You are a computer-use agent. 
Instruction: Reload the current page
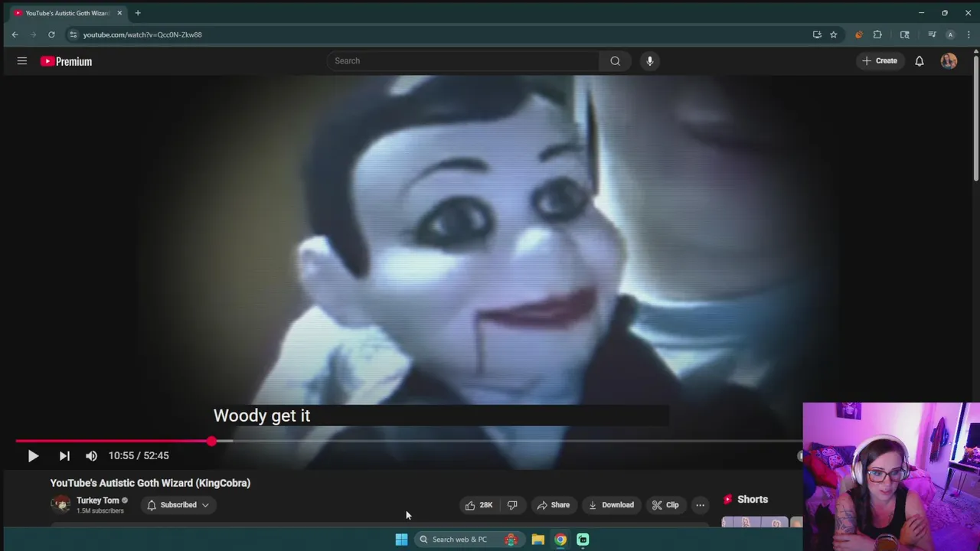pos(51,34)
